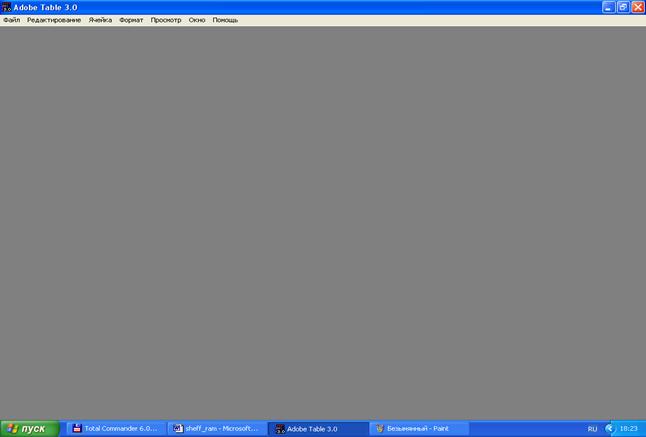Image resolution: width=646 pixels, height=437 pixels.
Task: Open the Окно menu
Action: pyautogui.click(x=197, y=20)
